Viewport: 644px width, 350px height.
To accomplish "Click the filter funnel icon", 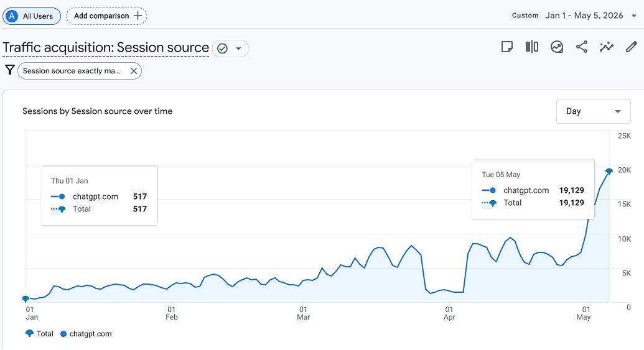I will [x=10, y=70].
